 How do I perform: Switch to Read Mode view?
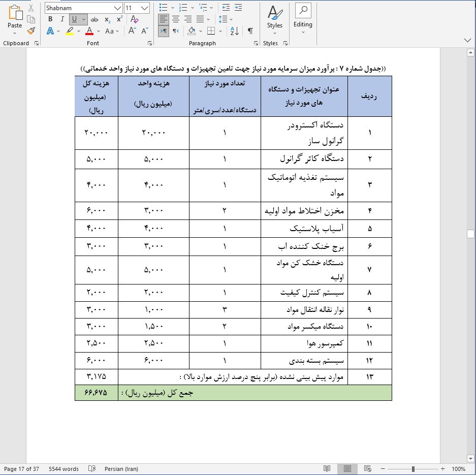(327, 468)
